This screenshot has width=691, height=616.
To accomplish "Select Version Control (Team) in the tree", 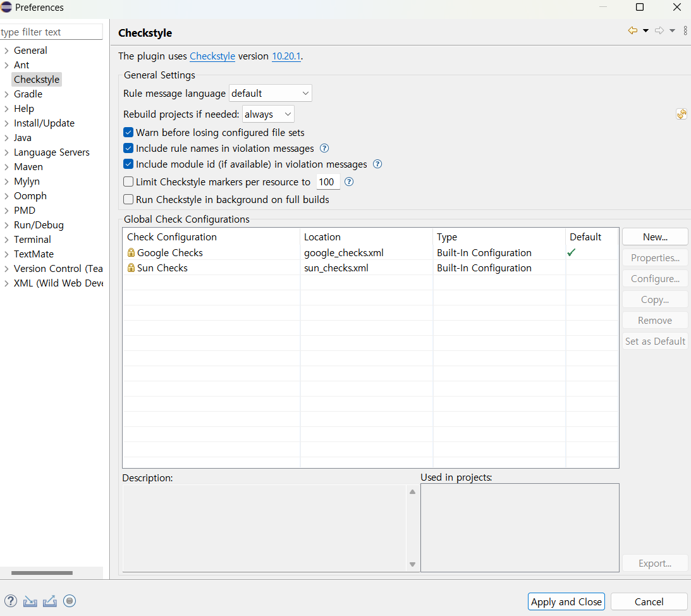I will 58,269.
